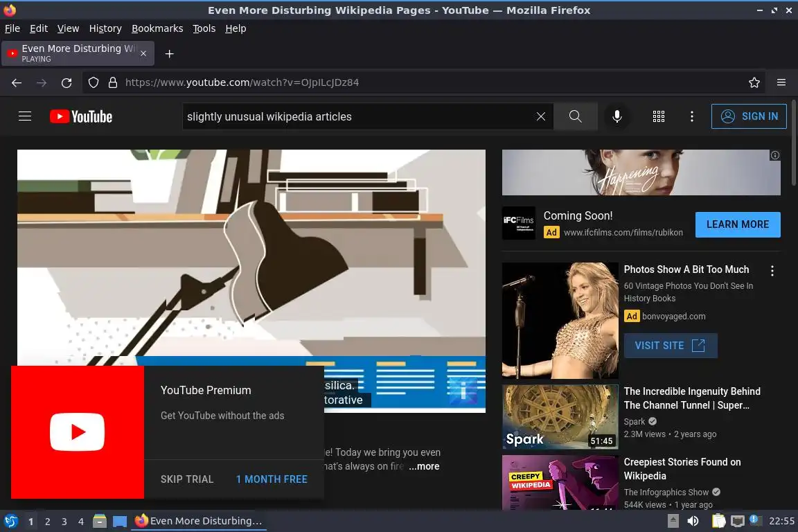The width and height of the screenshot is (798, 532).
Task: Open the Tools menu
Action: click(x=204, y=28)
